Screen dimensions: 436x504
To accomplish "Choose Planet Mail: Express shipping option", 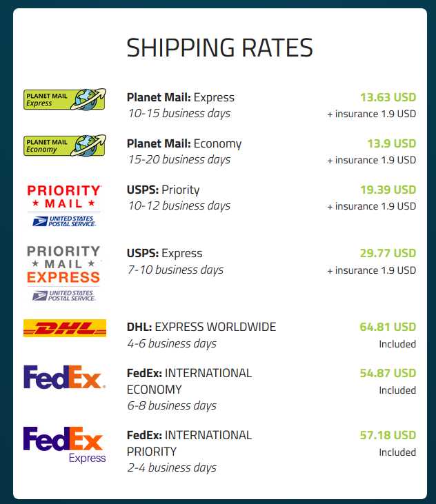I will click(181, 97).
